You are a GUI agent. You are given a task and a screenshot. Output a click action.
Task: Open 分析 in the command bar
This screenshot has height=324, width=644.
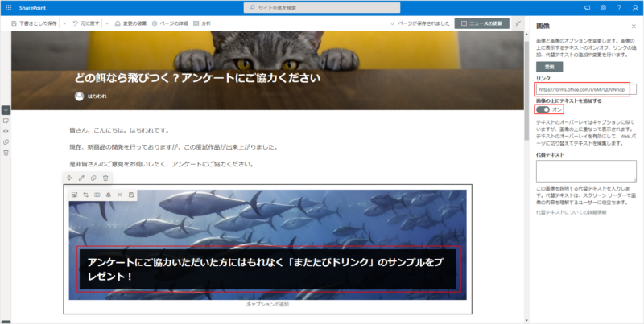201,23
